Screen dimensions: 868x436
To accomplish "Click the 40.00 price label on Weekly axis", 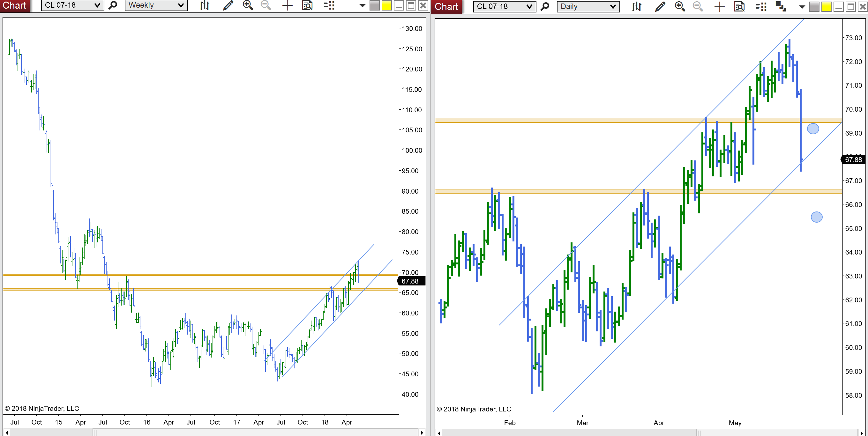I will (x=410, y=394).
